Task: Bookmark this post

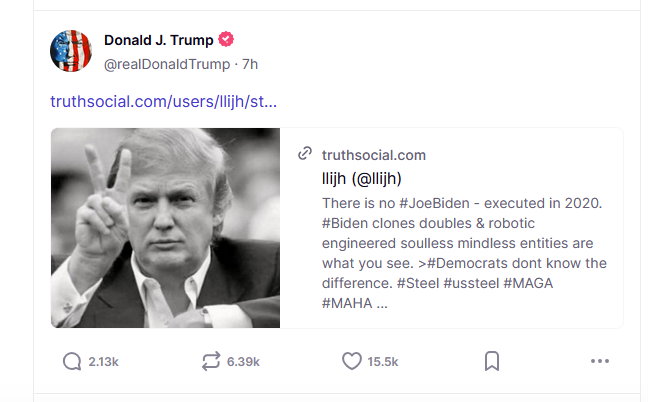Action: 492,361
